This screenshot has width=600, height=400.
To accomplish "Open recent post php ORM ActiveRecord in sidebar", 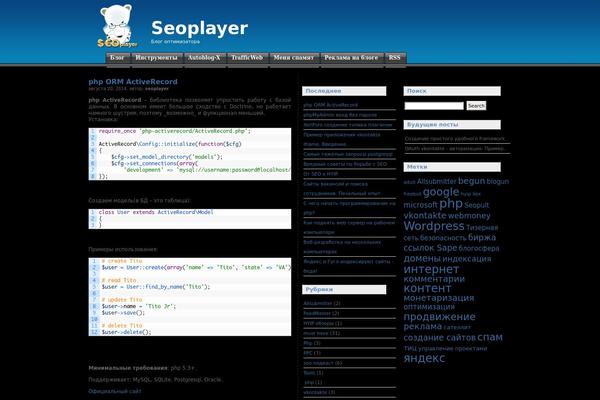I will coord(331,105).
